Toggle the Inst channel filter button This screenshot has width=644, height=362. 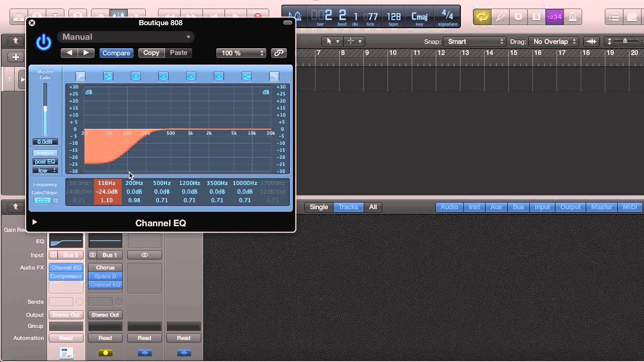coord(474,207)
